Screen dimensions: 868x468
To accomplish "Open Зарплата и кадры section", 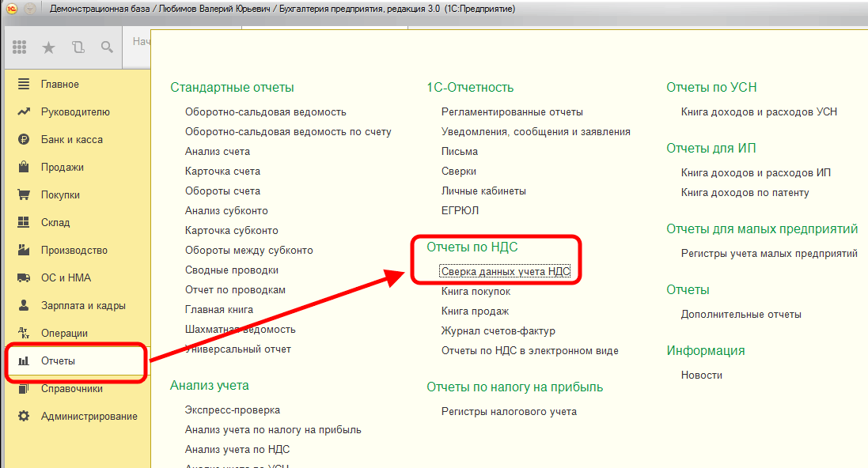I will click(x=83, y=305).
